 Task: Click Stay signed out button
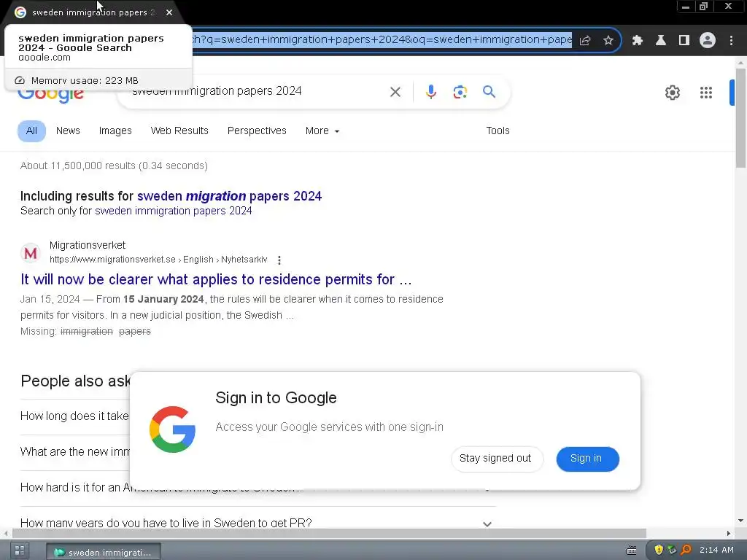point(497,459)
